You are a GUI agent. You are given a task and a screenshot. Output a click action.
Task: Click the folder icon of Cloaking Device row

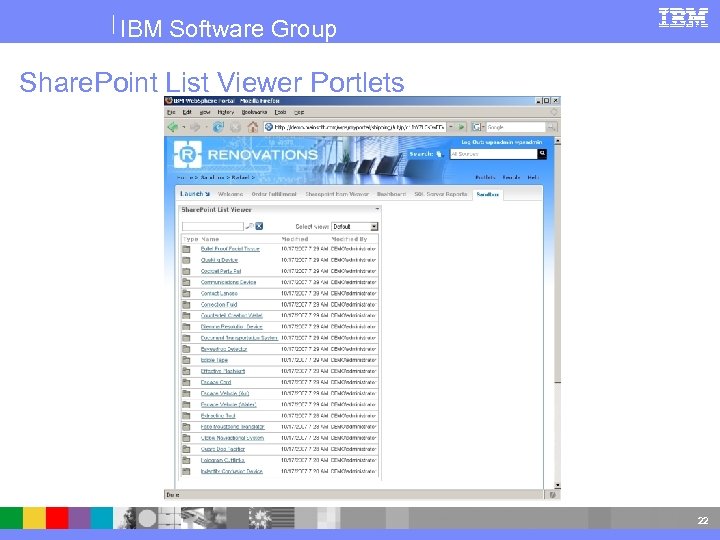coord(186,260)
